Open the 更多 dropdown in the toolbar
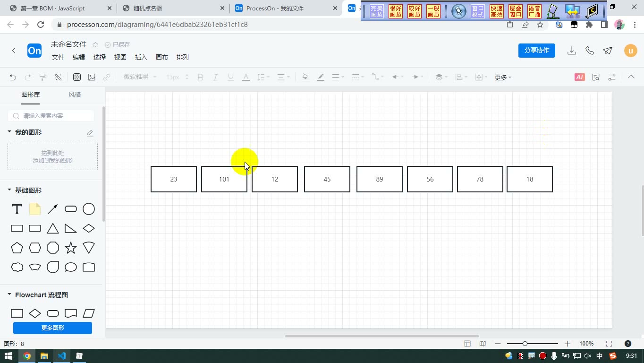Screen dimensions: 644x363 503,77
